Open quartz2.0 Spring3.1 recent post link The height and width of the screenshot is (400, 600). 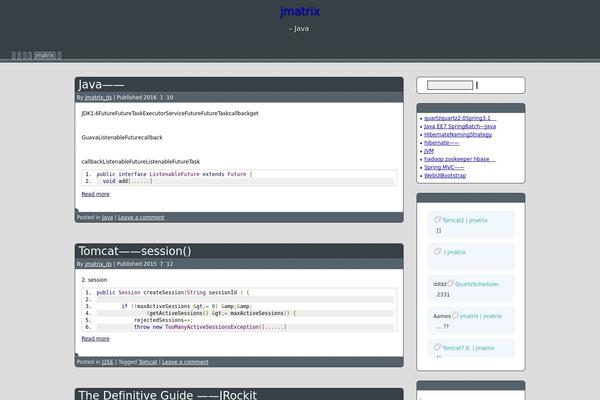(x=460, y=118)
